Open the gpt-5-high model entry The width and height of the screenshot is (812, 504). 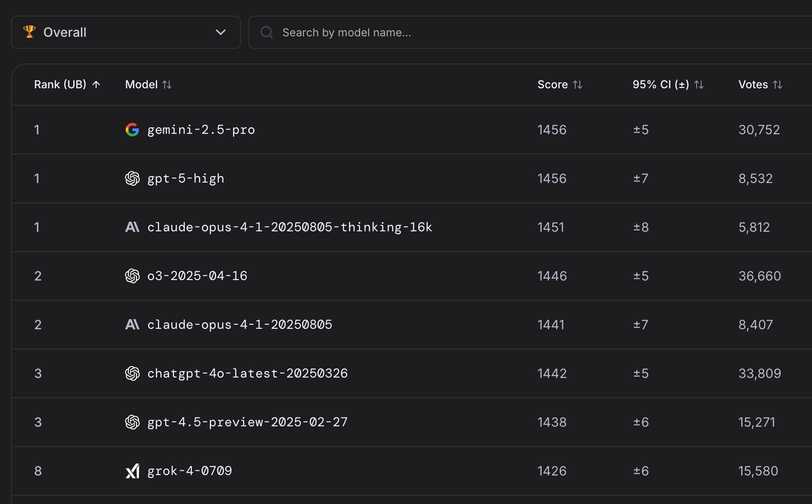[x=186, y=178]
